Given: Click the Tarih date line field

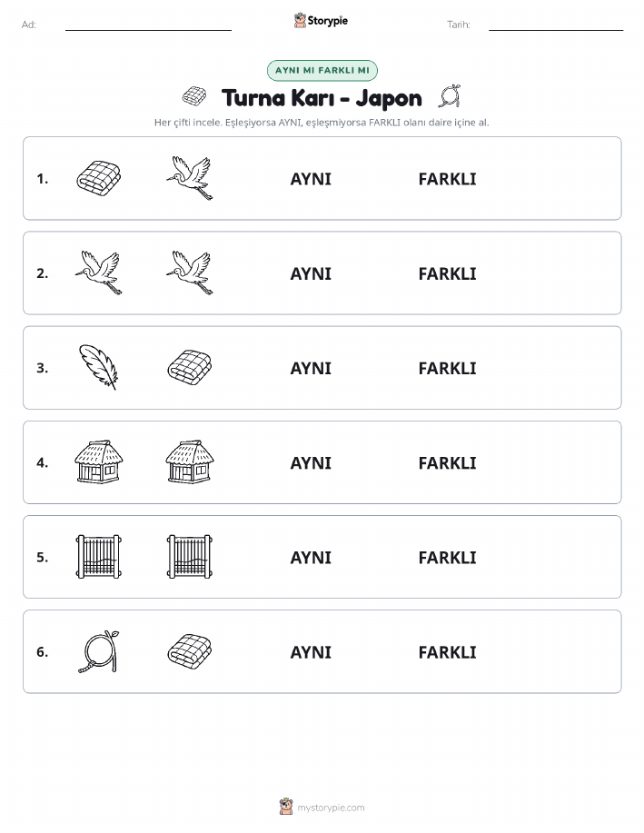Looking at the screenshot, I should pos(556,25).
